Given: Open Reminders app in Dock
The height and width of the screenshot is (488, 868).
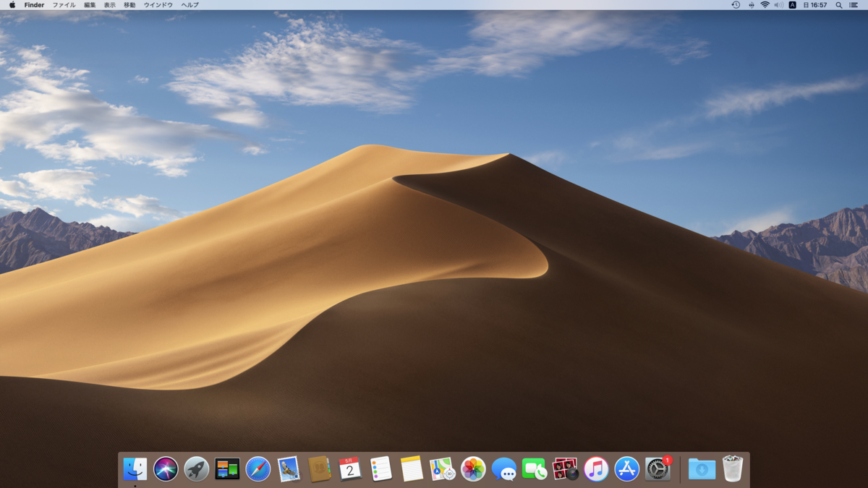Looking at the screenshot, I should [x=380, y=469].
